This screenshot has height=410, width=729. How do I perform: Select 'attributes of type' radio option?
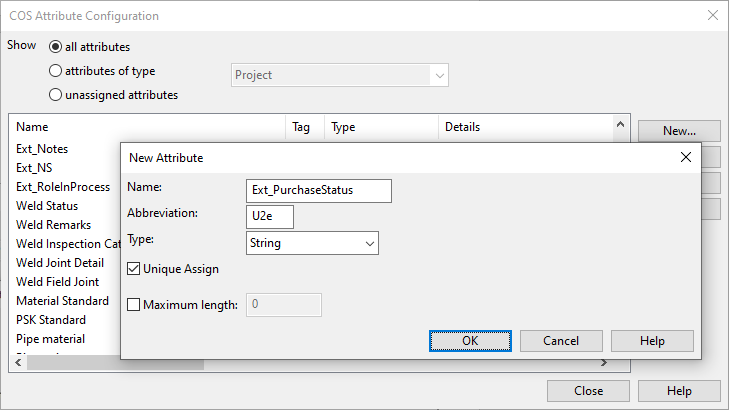coord(55,71)
